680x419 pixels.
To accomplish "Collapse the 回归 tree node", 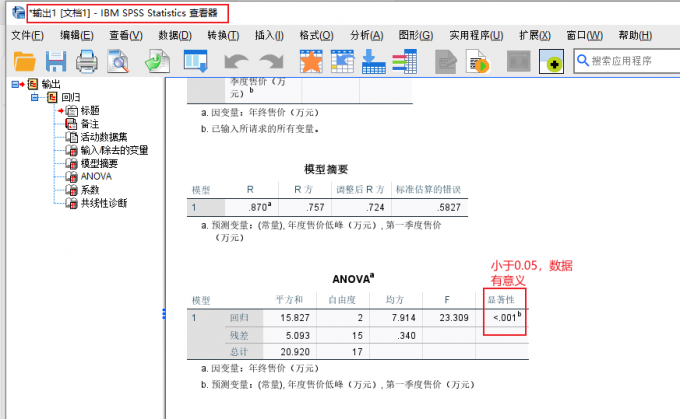I will (36, 98).
